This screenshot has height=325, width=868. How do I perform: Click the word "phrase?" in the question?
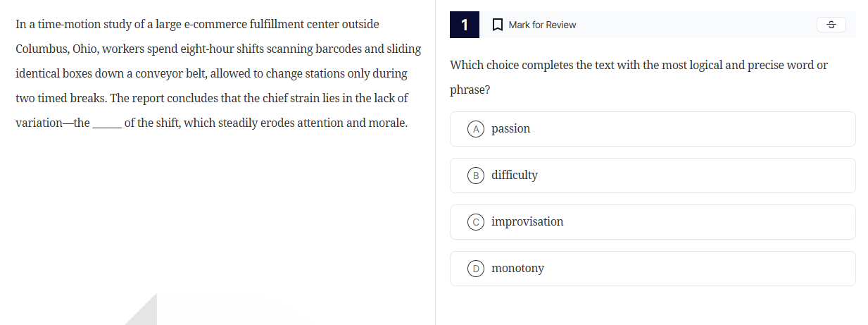click(470, 91)
